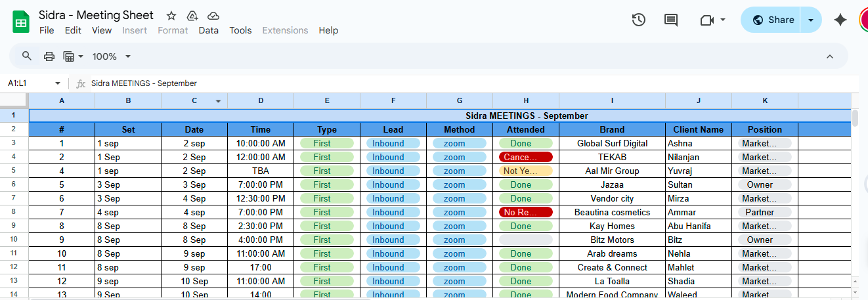
Task: Open the comments panel icon
Action: (670, 20)
